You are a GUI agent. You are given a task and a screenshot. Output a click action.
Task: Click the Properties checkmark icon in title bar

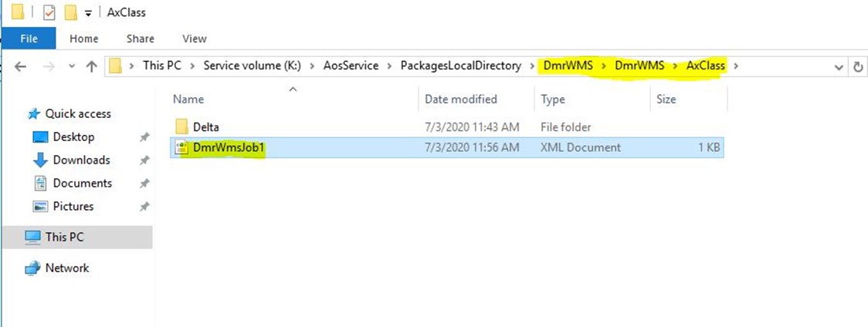pos(49,12)
